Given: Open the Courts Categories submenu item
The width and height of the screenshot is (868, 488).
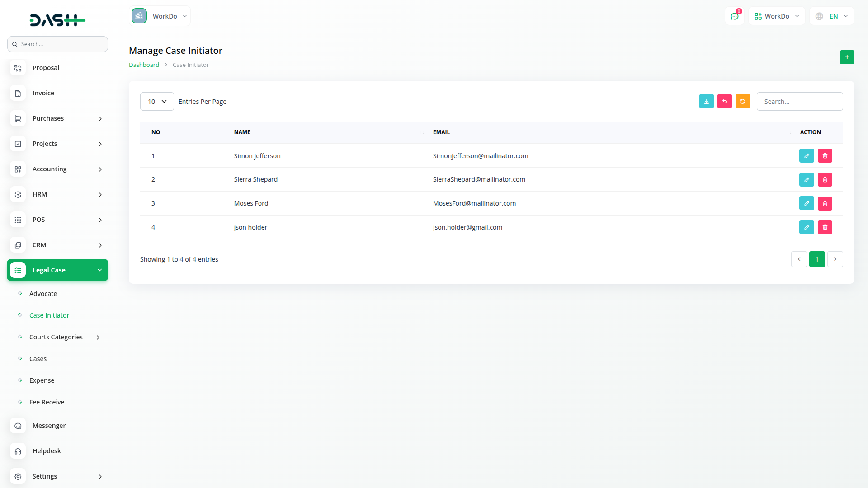Looking at the screenshot, I should click(x=56, y=337).
